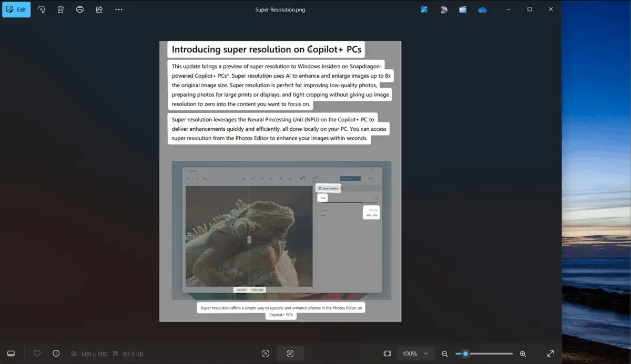The height and width of the screenshot is (364, 631).
Task: Enter full screen with the arrows icon
Action: 551,353
